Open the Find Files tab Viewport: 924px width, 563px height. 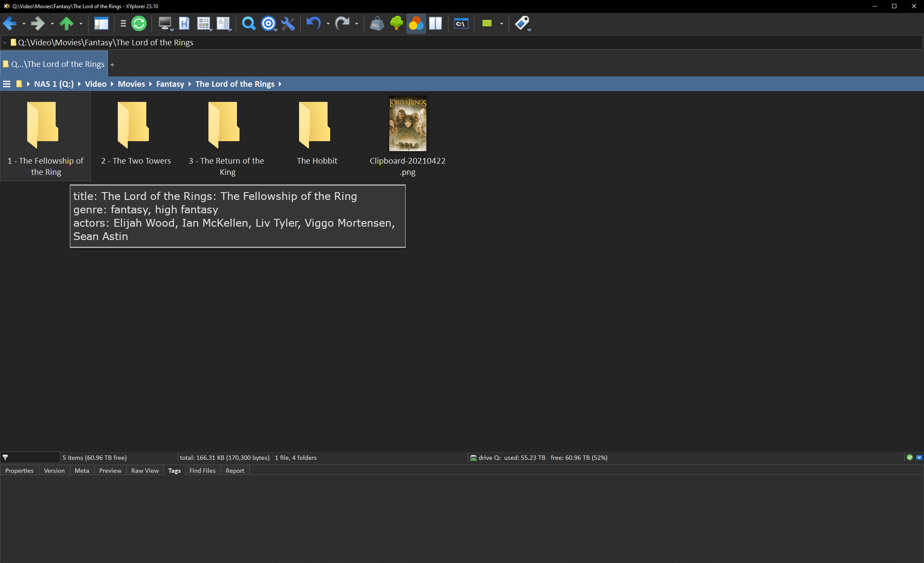pyautogui.click(x=202, y=471)
